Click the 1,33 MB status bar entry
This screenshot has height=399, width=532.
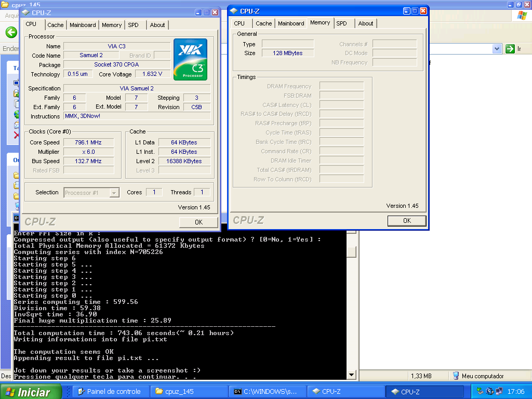pos(421,376)
